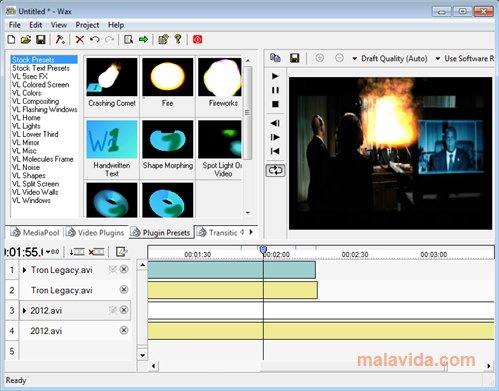The image size is (499, 391).
Task: Click the yellow question mark help icon
Action: [x=178, y=39]
